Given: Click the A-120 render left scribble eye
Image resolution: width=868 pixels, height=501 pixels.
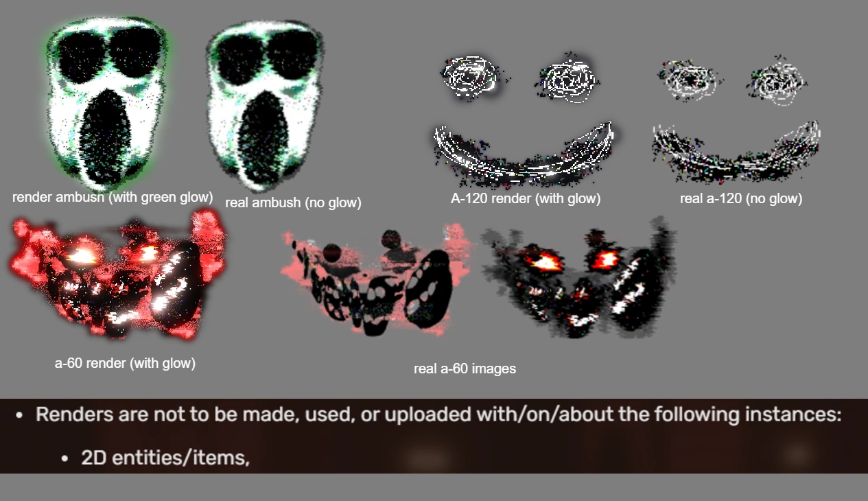Looking at the screenshot, I should pos(470,77).
